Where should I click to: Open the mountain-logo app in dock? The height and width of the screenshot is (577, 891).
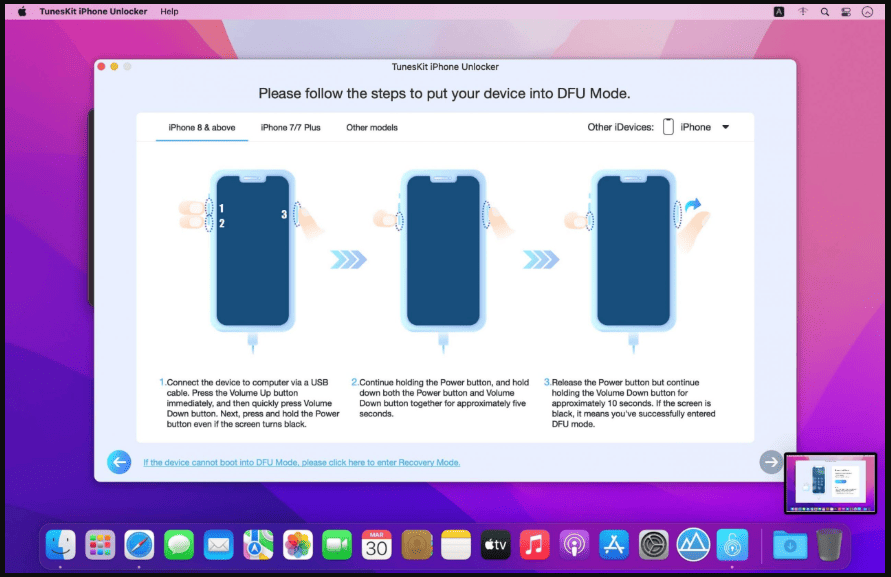point(693,545)
